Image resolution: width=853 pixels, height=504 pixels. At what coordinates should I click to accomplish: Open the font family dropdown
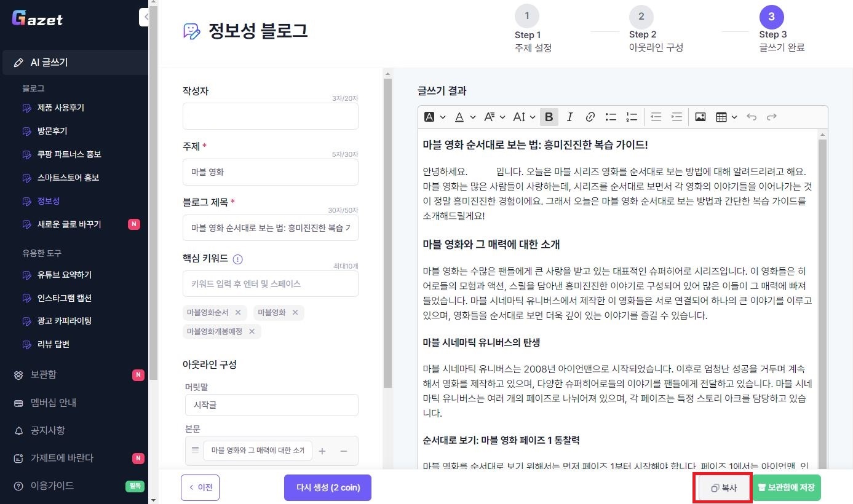pos(494,117)
